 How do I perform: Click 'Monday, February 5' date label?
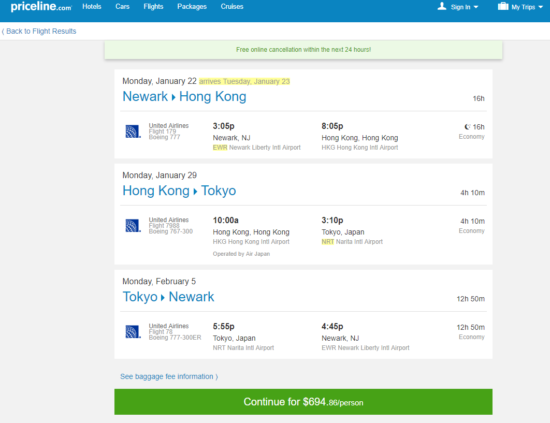[x=159, y=281]
